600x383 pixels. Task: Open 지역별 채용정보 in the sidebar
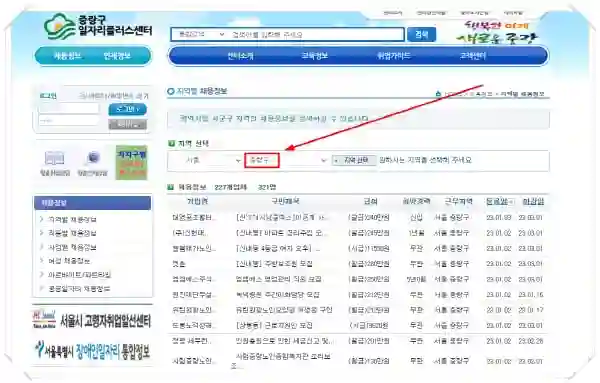tap(72, 220)
